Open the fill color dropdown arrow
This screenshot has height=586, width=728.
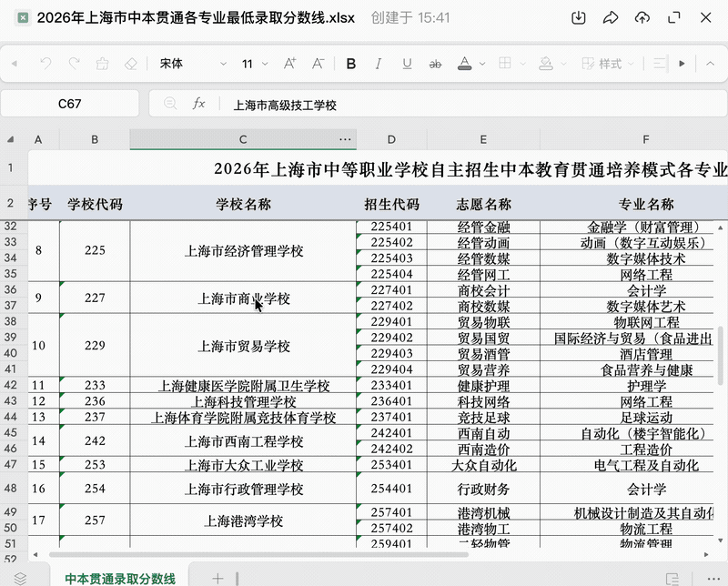click(x=563, y=64)
